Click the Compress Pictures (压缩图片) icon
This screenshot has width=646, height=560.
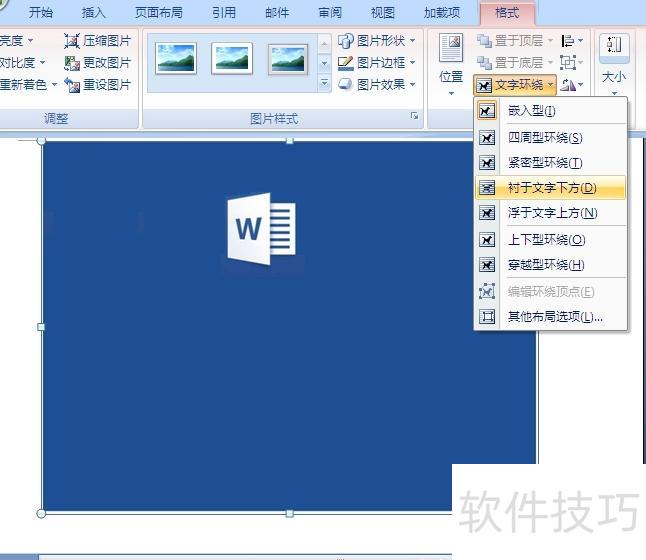pos(72,41)
